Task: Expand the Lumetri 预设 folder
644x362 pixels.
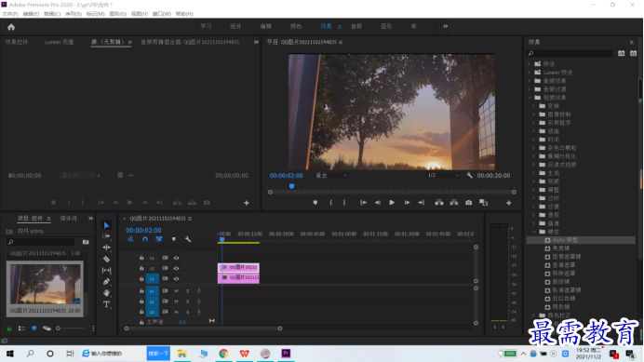Action: (530, 73)
